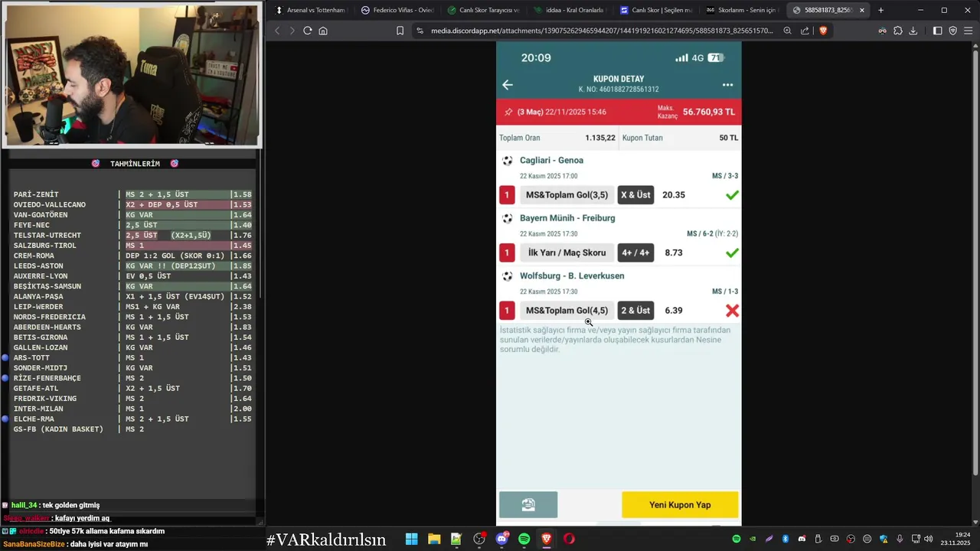Click the share icon in address bar
The image size is (980, 551).
click(x=805, y=31)
